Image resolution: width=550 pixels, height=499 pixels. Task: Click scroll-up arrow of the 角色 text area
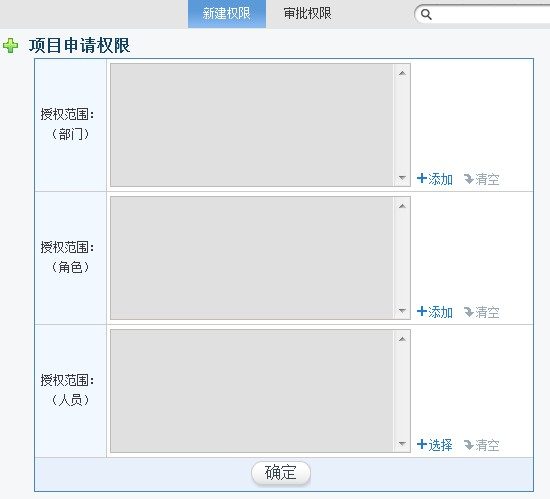(402, 206)
